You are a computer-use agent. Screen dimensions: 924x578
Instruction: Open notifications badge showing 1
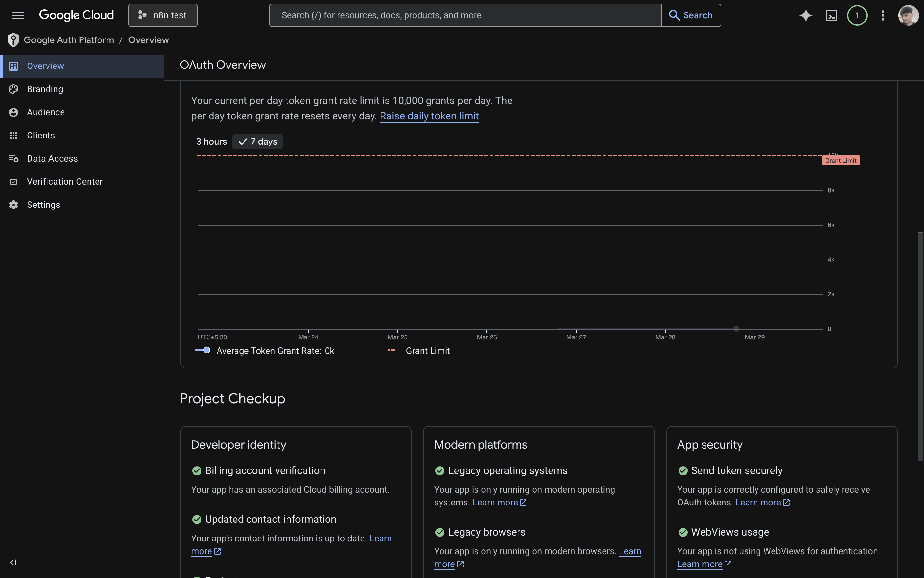click(x=857, y=15)
